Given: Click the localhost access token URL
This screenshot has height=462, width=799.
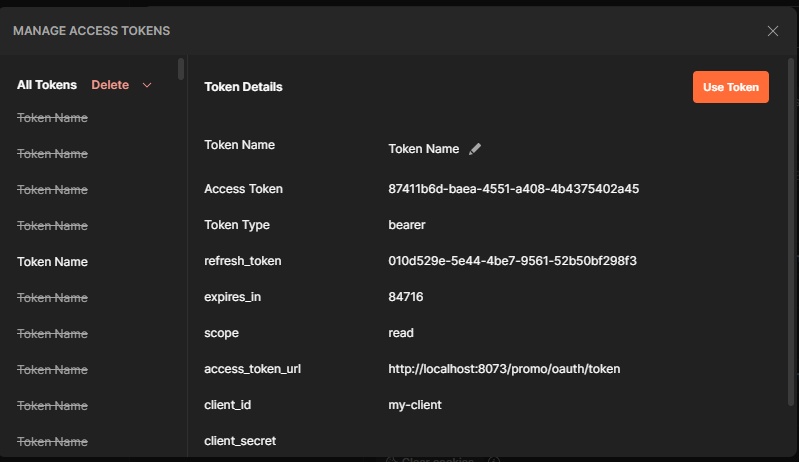Looking at the screenshot, I should pyautogui.click(x=504, y=369).
